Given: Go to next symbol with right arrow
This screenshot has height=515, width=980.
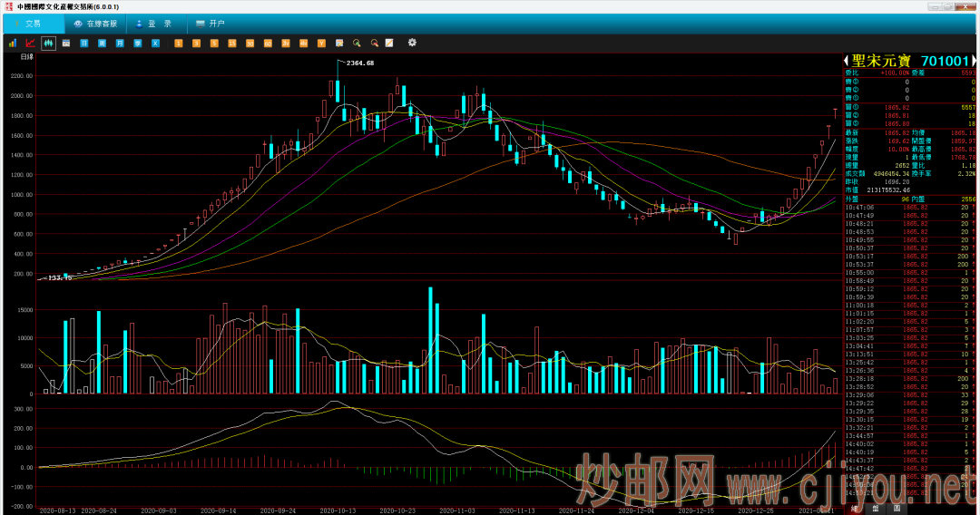Looking at the screenshot, I should pyautogui.click(x=975, y=61).
